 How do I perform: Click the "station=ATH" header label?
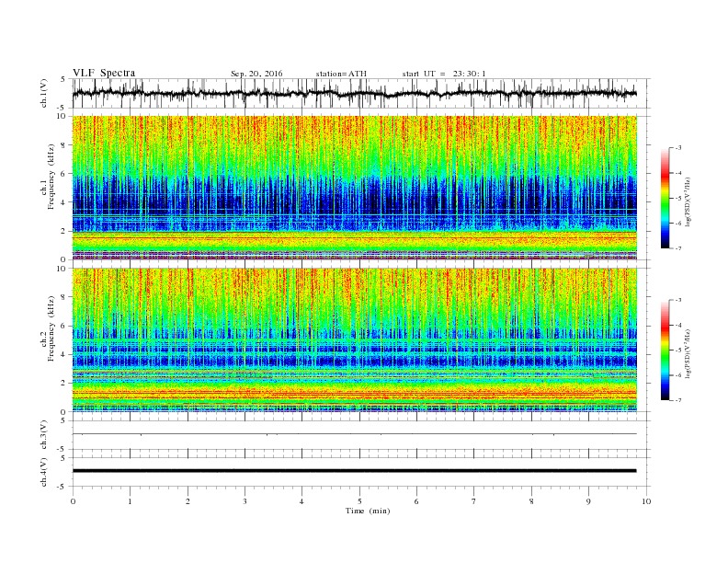pyautogui.click(x=341, y=74)
